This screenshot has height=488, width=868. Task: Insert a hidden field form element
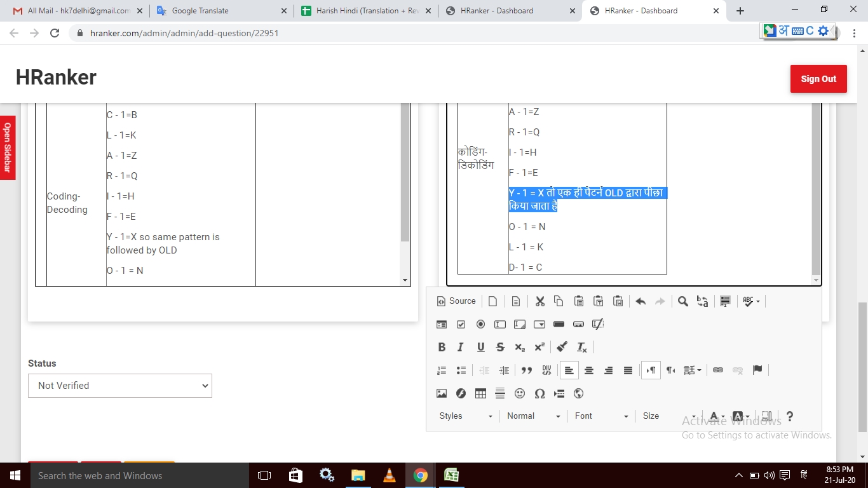[598, 324]
